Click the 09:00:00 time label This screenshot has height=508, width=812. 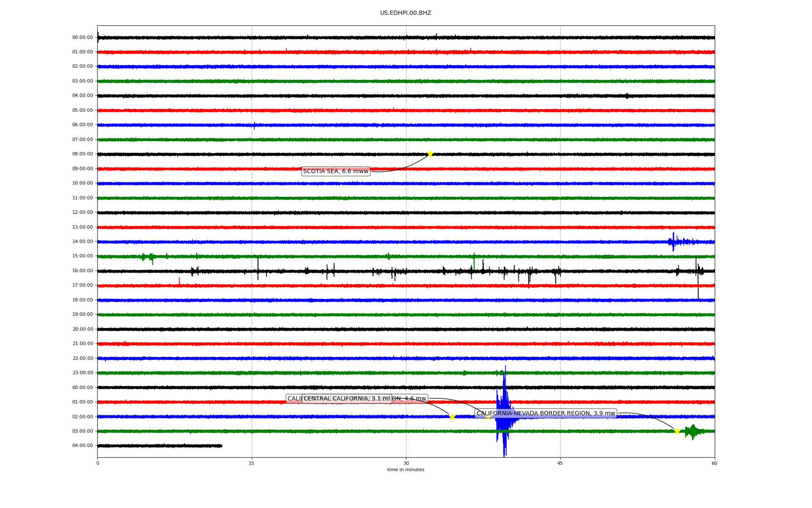[82, 169]
